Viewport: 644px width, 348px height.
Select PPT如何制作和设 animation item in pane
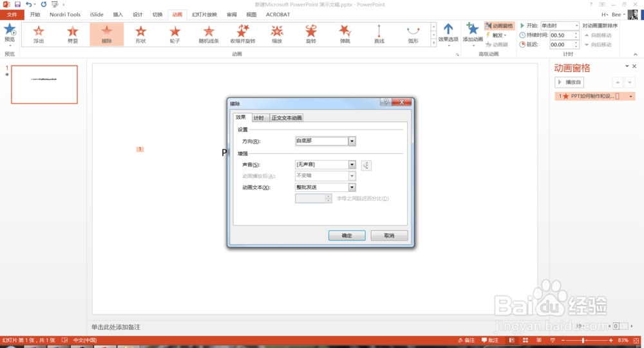click(x=594, y=97)
